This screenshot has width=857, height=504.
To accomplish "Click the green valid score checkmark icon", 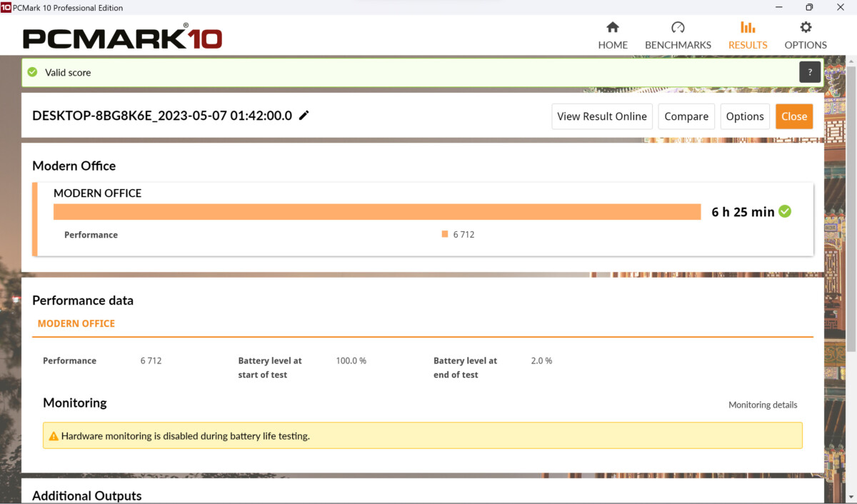I will click(x=32, y=72).
